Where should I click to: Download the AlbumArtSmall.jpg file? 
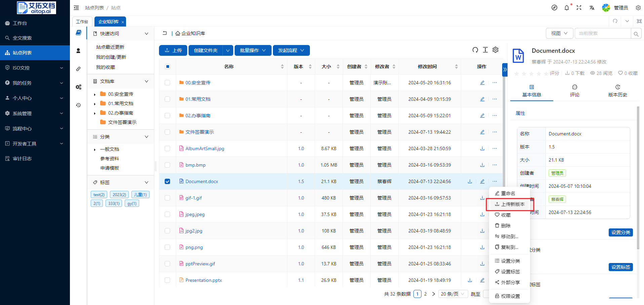(x=482, y=148)
